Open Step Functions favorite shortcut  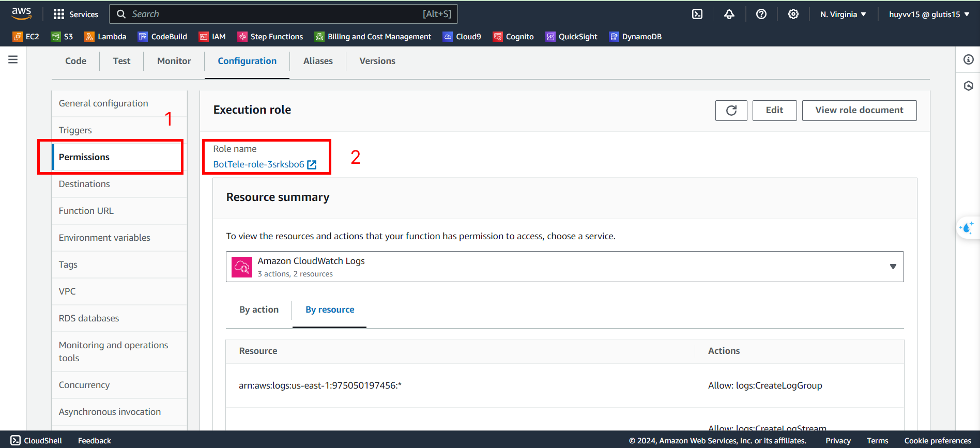(x=270, y=37)
